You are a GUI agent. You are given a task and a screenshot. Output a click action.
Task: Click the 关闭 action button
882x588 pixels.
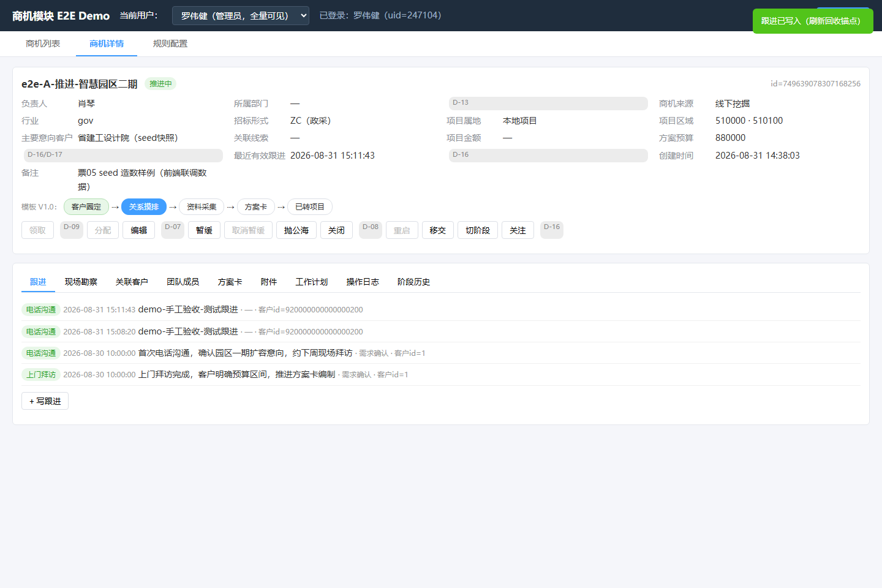coord(336,230)
